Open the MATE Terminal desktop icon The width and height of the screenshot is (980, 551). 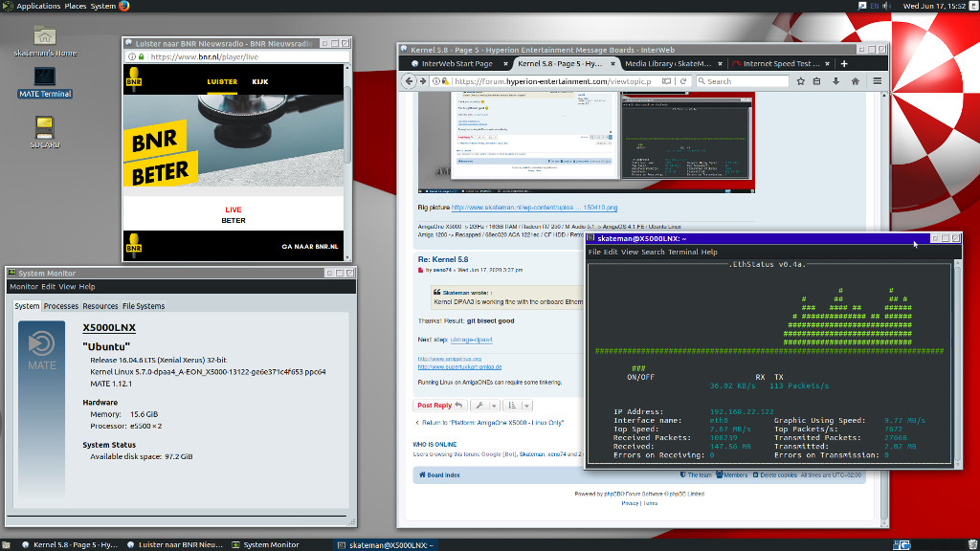click(x=45, y=82)
